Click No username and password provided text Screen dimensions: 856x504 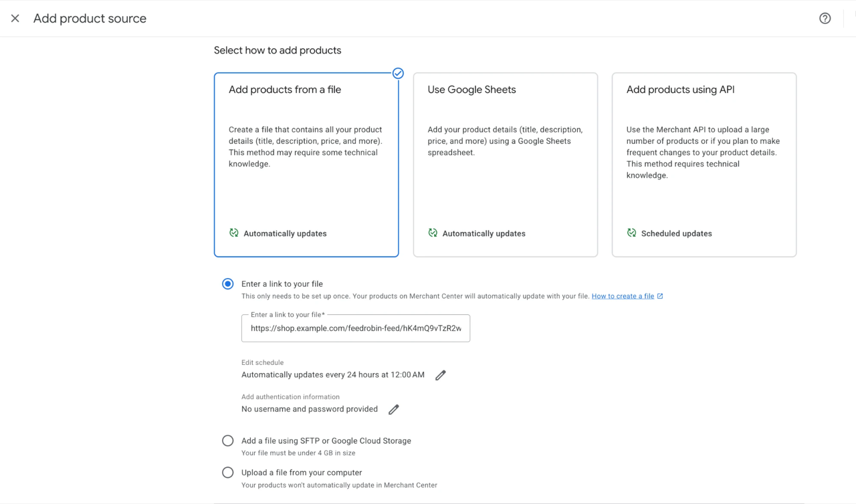tap(310, 409)
